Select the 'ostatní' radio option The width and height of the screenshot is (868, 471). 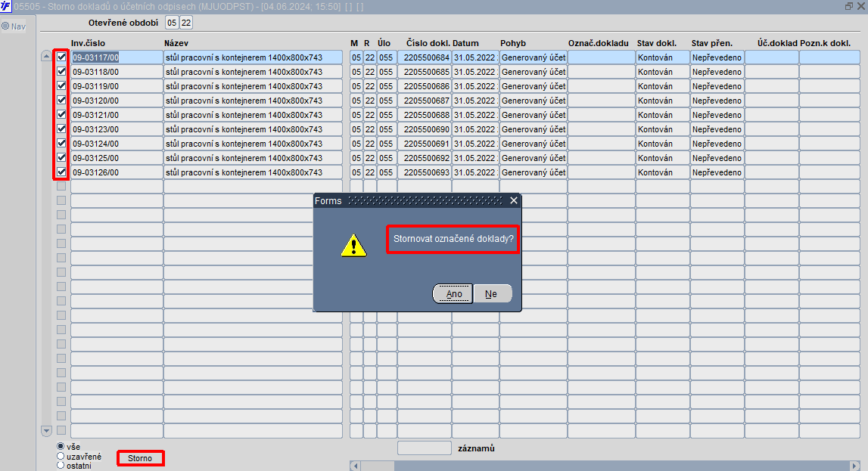pyautogui.click(x=61, y=466)
